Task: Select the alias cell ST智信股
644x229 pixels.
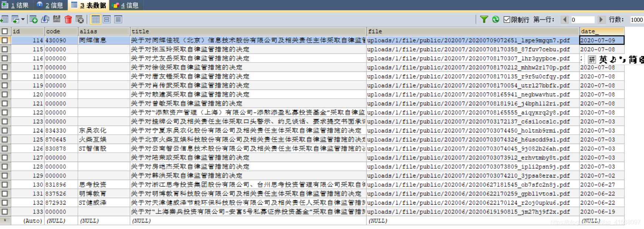Action: point(104,148)
